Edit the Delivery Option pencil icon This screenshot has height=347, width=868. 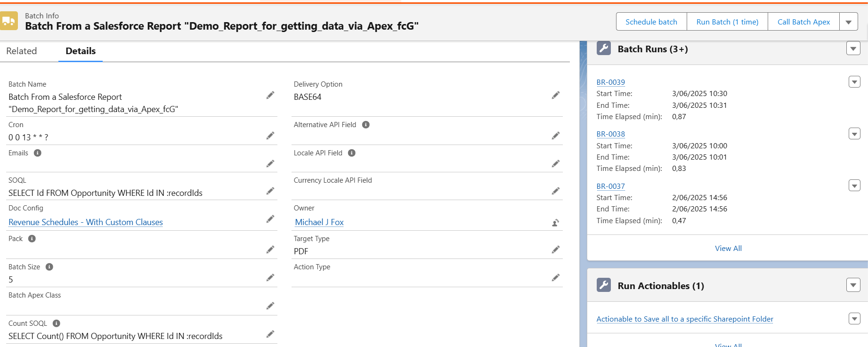click(x=556, y=95)
